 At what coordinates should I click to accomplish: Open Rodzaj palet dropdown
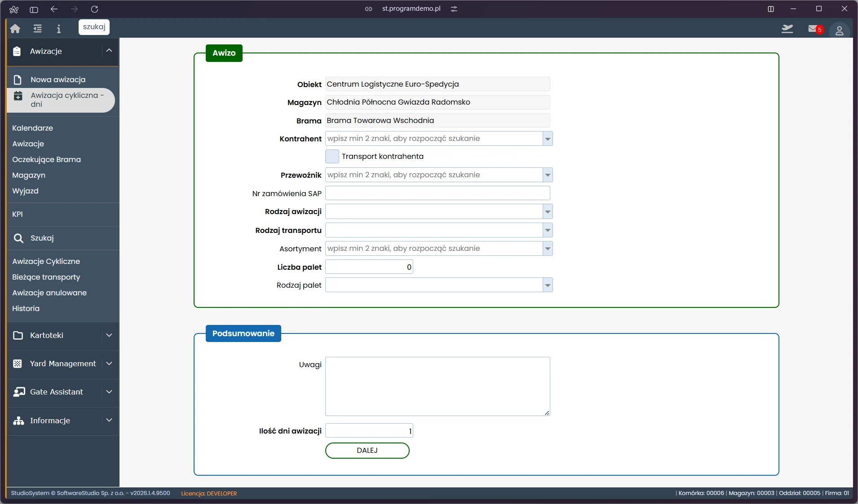[x=548, y=285]
